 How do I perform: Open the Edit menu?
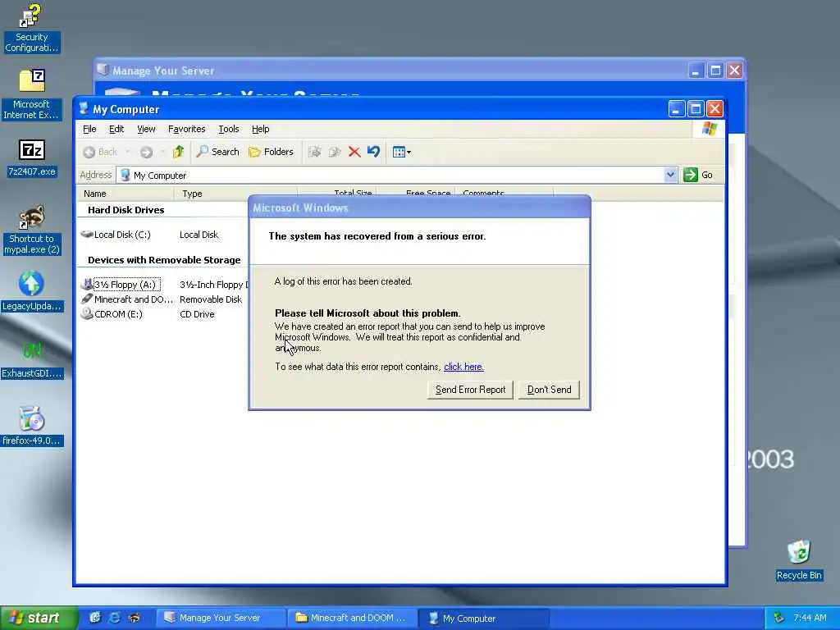point(116,129)
